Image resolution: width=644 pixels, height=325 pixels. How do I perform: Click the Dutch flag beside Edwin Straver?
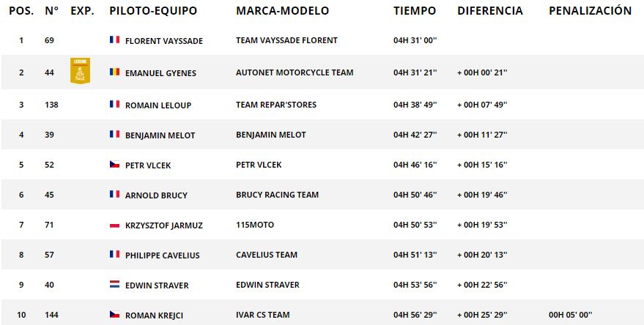coord(114,284)
